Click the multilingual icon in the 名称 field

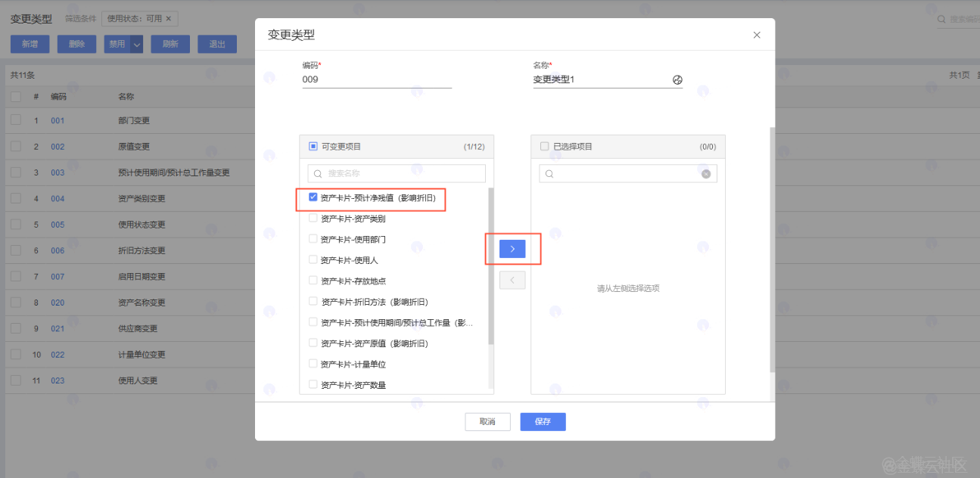pyautogui.click(x=677, y=79)
